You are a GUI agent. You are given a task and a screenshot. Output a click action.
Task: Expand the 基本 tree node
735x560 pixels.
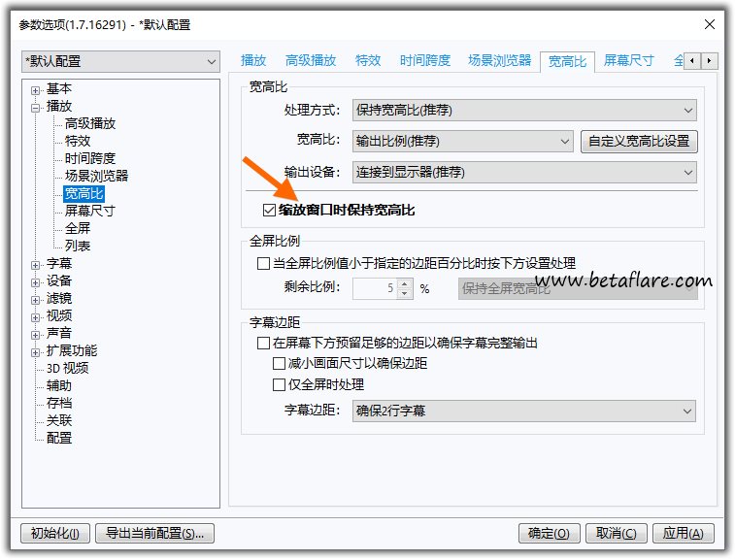36,89
